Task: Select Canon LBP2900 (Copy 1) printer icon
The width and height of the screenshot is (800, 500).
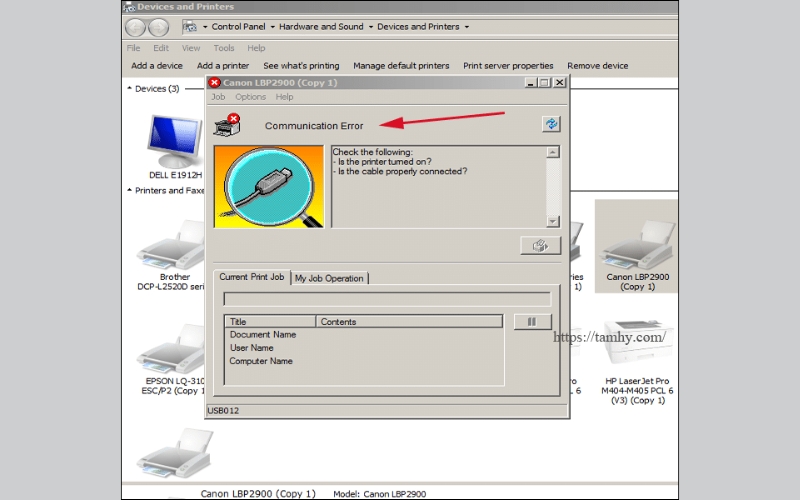Action: (637, 245)
